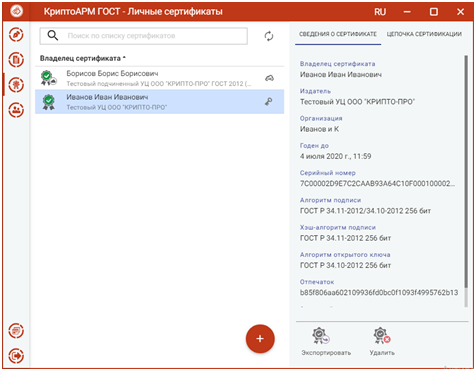
Task: Switch to Цепочка сертификации tab
Action: point(424,34)
